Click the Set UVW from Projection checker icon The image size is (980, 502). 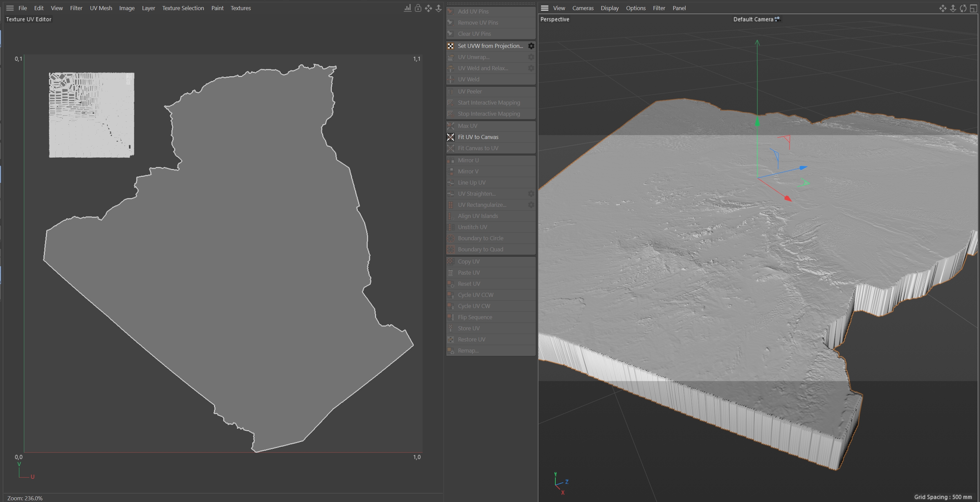tap(450, 46)
